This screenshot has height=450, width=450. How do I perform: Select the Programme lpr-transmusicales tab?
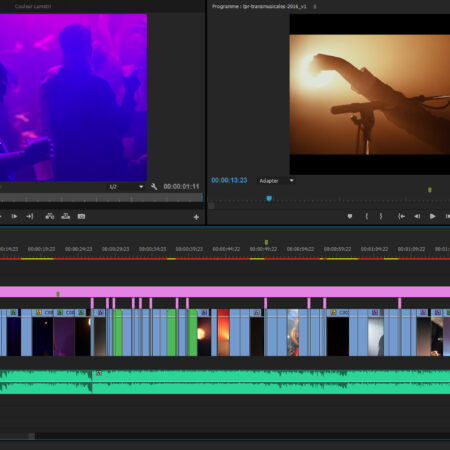(259, 6)
